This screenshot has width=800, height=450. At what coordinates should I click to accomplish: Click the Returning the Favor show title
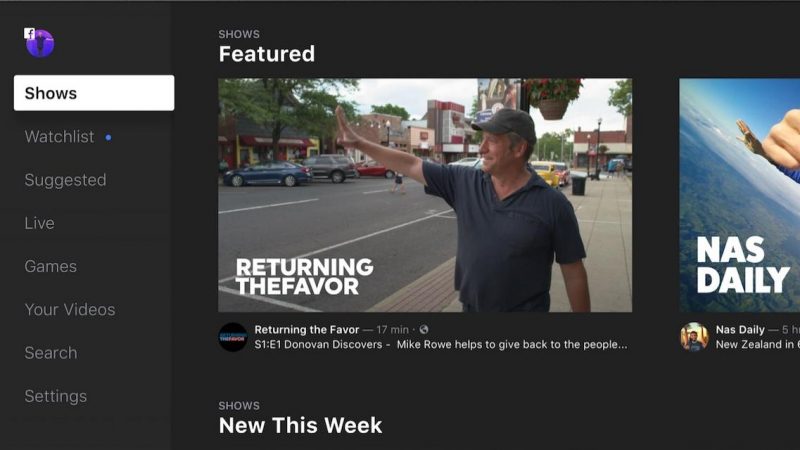click(x=307, y=330)
